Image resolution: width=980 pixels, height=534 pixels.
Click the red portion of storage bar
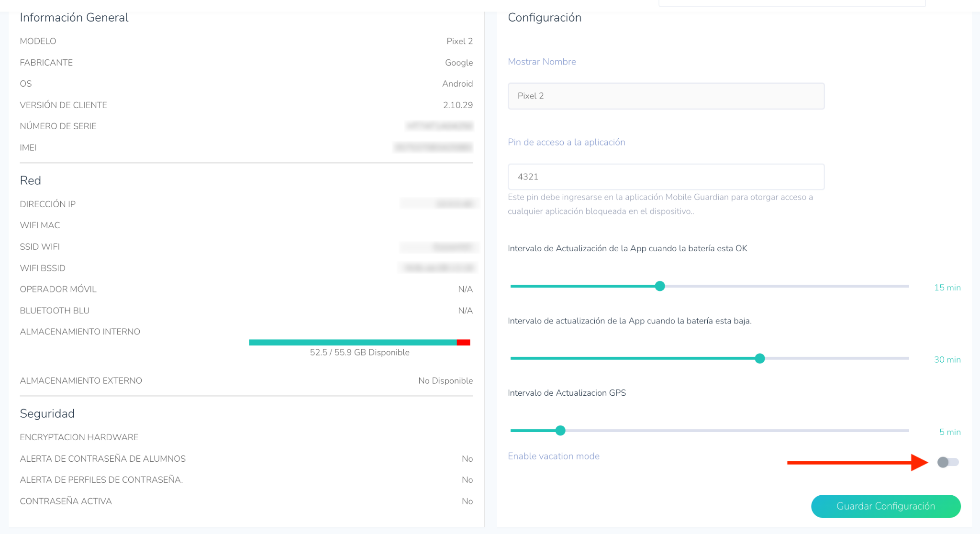[x=463, y=343]
